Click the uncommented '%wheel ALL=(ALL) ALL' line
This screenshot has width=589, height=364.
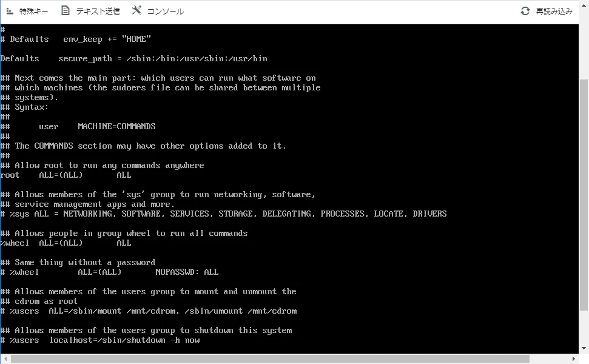click(x=66, y=243)
